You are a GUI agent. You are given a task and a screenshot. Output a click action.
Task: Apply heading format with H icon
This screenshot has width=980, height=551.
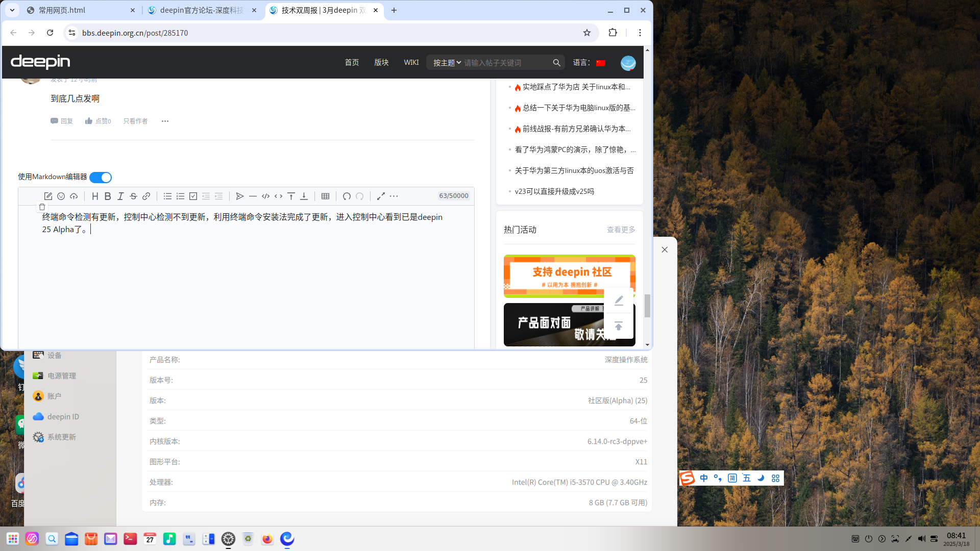pyautogui.click(x=95, y=196)
